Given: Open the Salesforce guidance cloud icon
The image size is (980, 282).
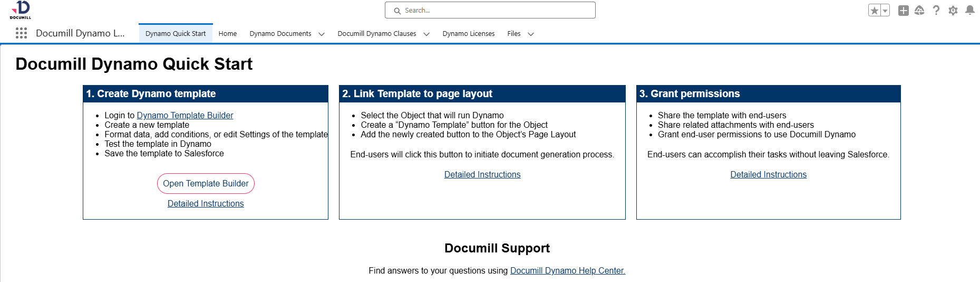Looking at the screenshot, I should [x=919, y=11].
